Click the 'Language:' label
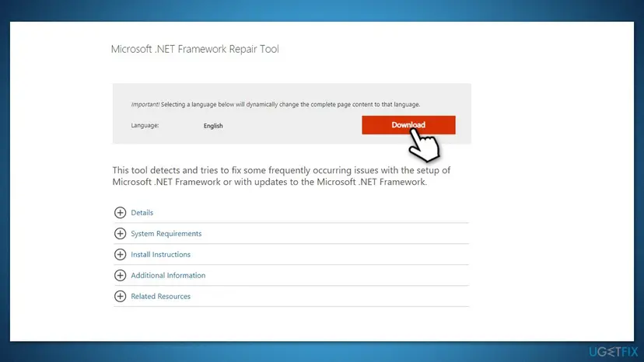The height and width of the screenshot is (362, 644). click(145, 125)
